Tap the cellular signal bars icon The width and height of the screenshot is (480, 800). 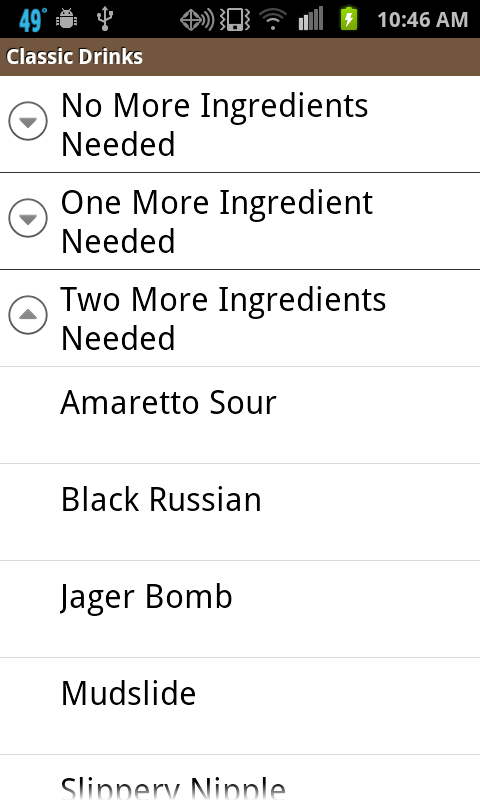point(311,19)
